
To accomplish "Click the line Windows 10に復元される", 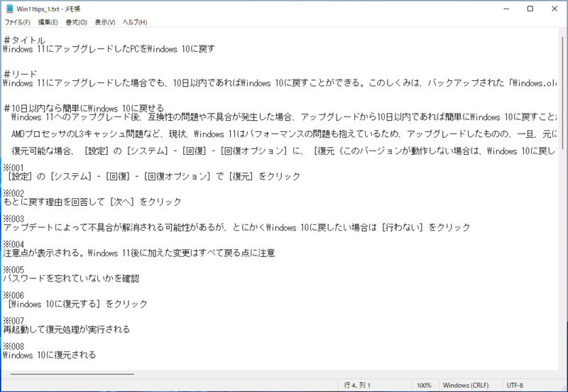I will pyautogui.click(x=49, y=355).
